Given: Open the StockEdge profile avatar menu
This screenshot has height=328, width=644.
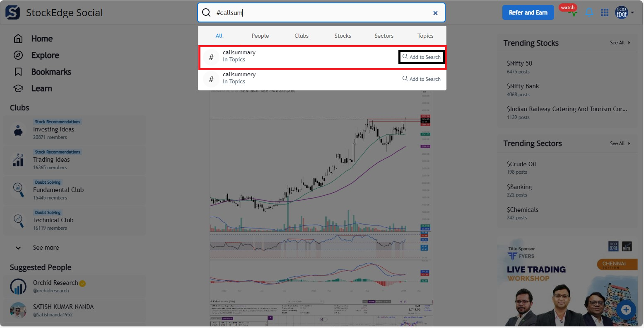Looking at the screenshot, I should click(622, 12).
